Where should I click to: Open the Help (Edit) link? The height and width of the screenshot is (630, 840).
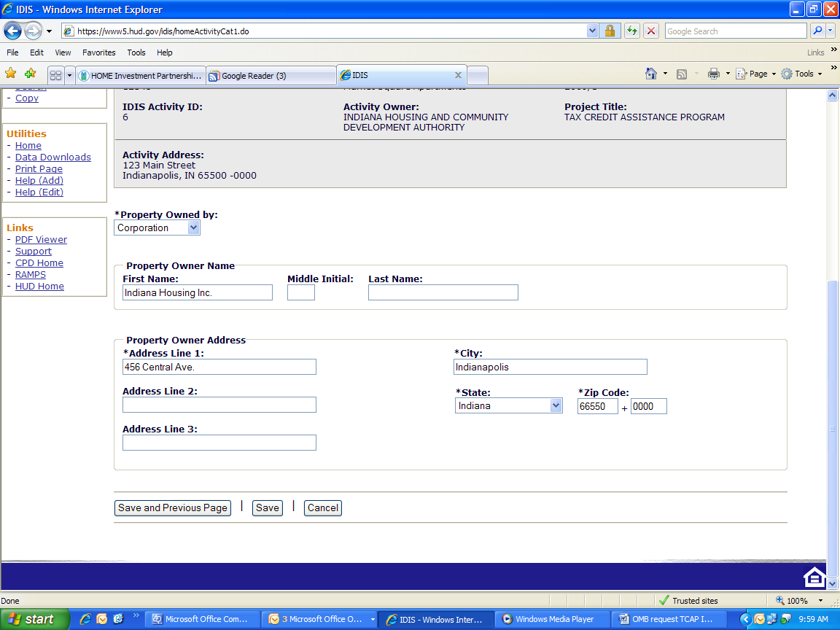pyautogui.click(x=39, y=192)
